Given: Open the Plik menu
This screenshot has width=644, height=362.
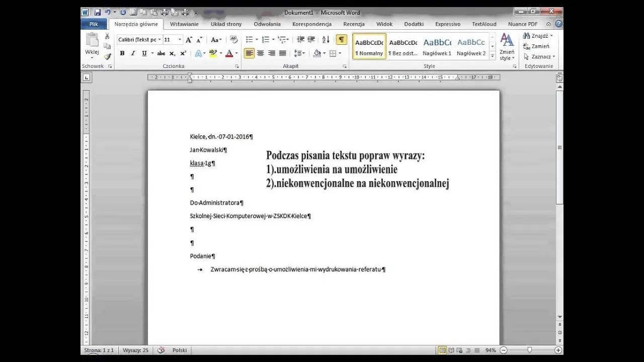Looking at the screenshot, I should (x=94, y=24).
